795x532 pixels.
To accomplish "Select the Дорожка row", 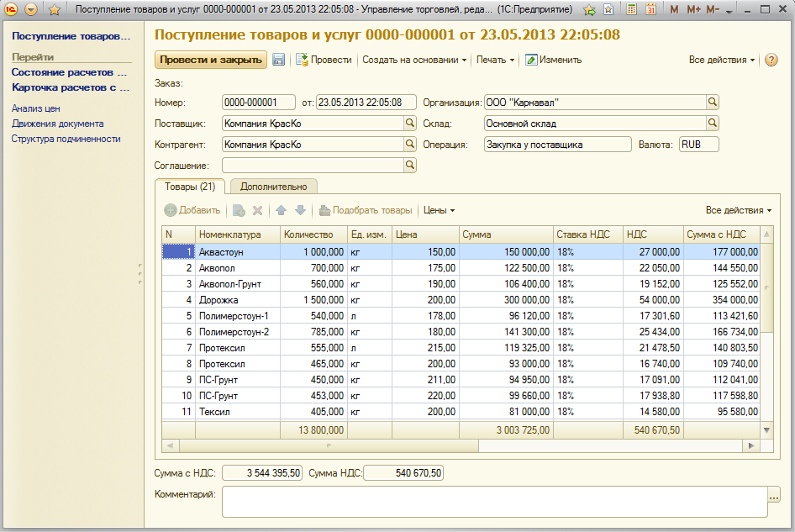I will (461, 300).
